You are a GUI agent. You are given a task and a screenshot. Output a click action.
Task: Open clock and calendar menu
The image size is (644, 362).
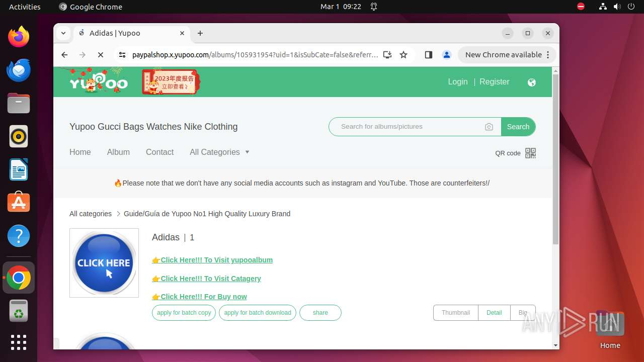coord(341,7)
